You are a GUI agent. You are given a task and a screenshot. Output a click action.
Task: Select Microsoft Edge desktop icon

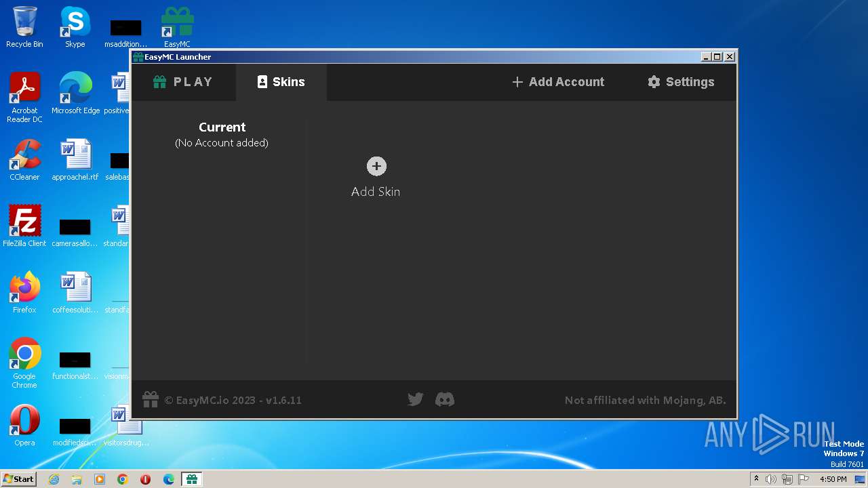point(75,94)
